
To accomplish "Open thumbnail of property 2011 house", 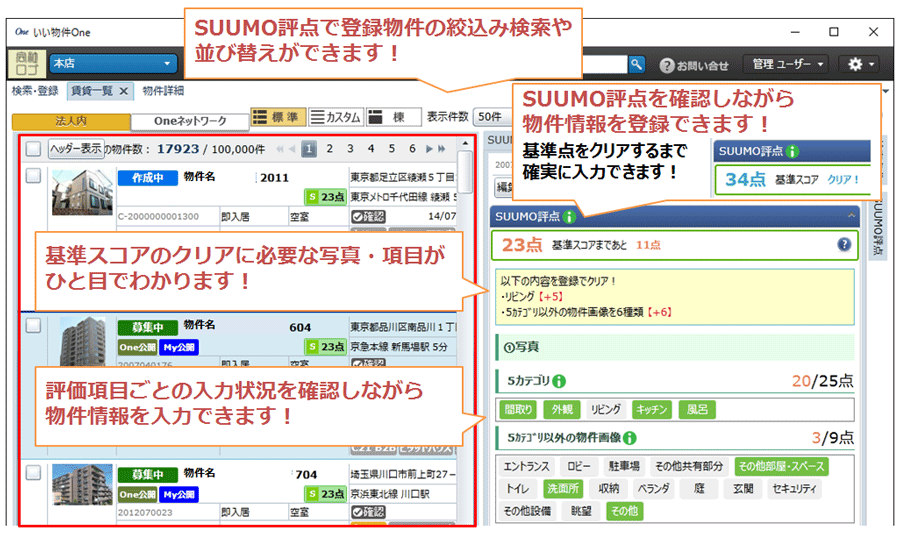I will coord(82,192).
